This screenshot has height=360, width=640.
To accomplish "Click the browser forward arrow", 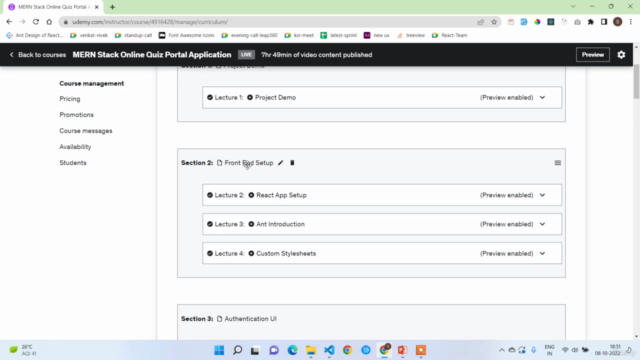I will coord(22,22).
